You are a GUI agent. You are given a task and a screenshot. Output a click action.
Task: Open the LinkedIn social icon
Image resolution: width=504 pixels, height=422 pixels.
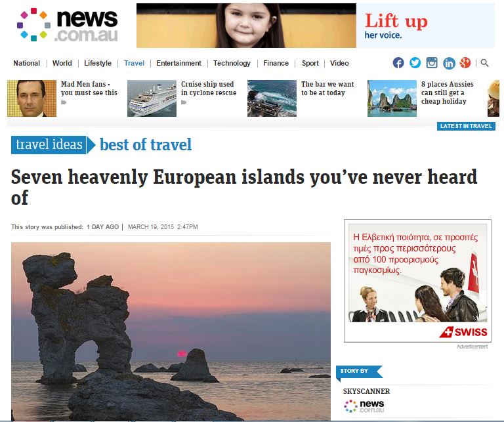click(x=449, y=63)
